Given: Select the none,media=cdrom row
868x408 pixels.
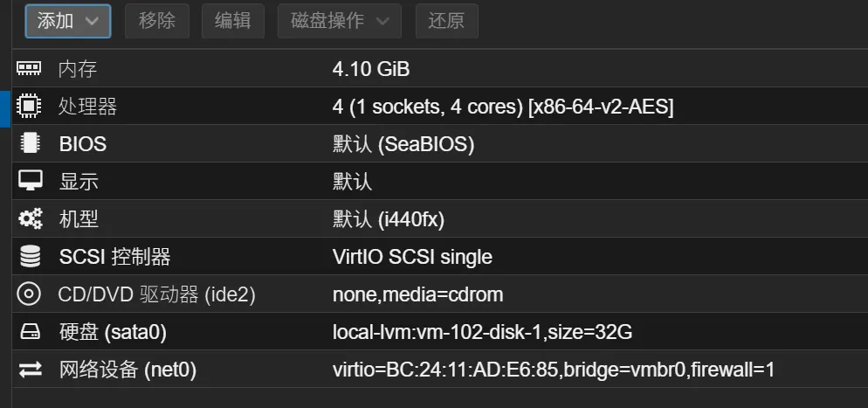Looking at the screenshot, I should 440,294.
